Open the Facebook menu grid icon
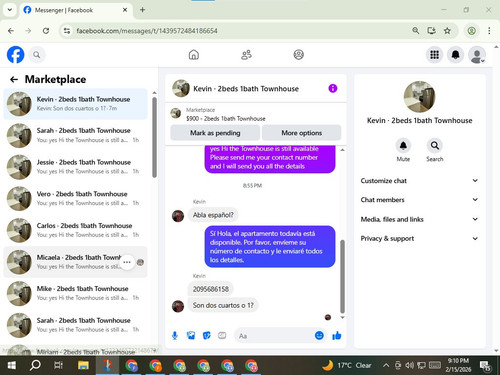The width and height of the screenshot is (500, 375). click(434, 55)
